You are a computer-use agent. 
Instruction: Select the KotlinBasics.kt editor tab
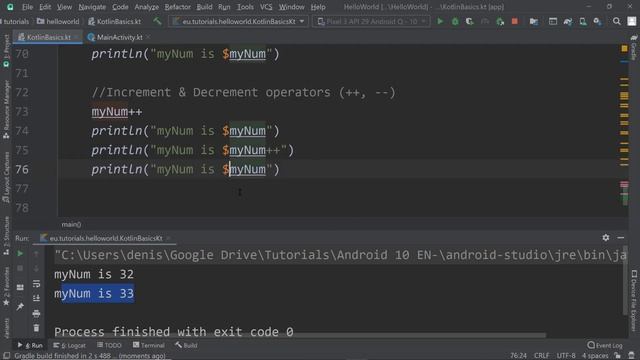coord(48,37)
